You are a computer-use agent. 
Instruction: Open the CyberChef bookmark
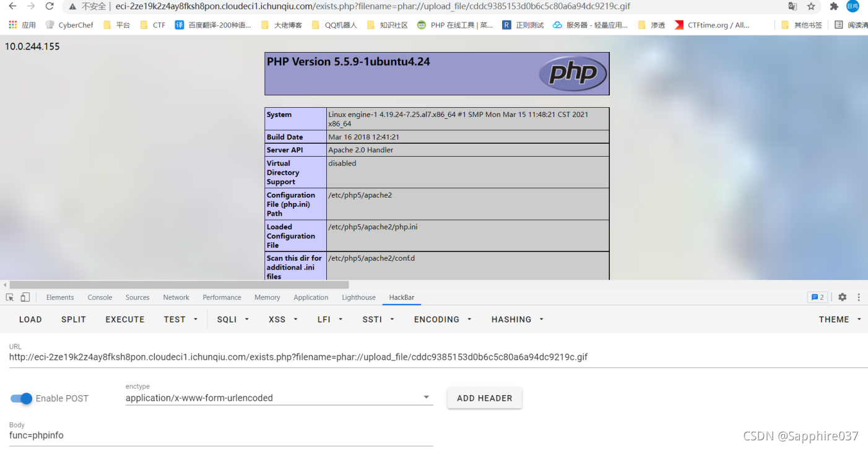(69, 25)
